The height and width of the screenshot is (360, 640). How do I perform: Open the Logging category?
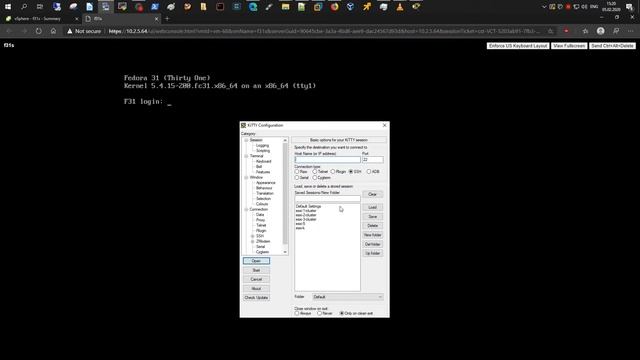(262, 145)
